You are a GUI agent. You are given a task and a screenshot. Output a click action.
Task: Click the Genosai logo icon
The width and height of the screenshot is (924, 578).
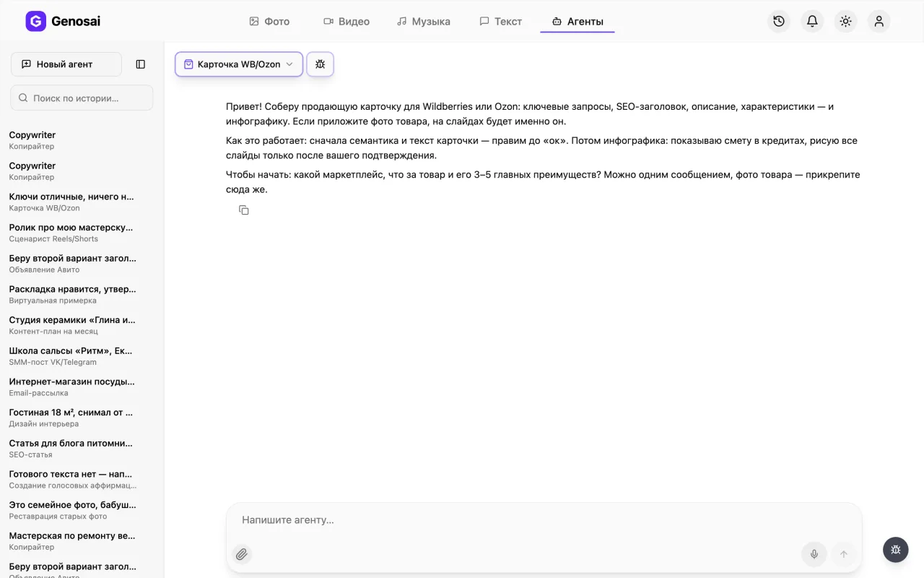(x=36, y=22)
